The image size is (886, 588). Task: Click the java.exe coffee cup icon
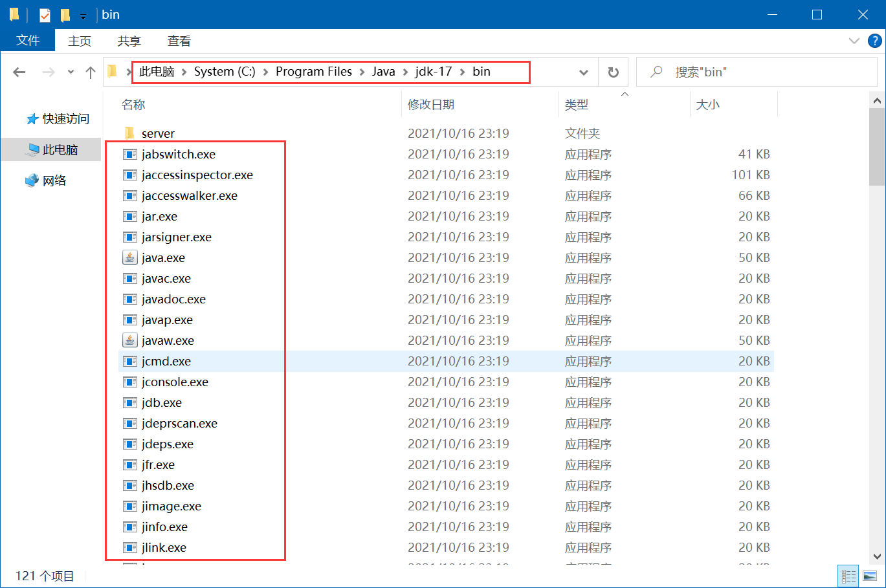(130, 257)
